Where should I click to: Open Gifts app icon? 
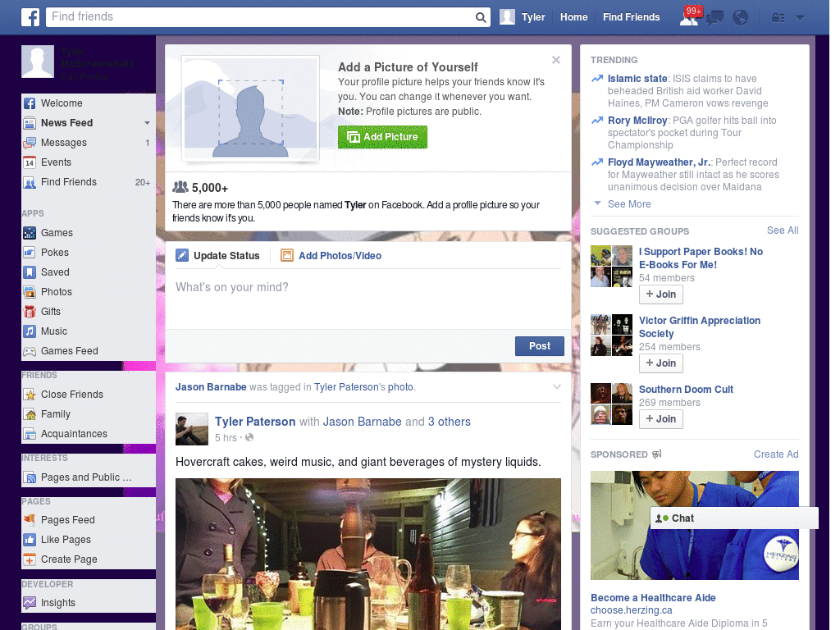click(30, 312)
